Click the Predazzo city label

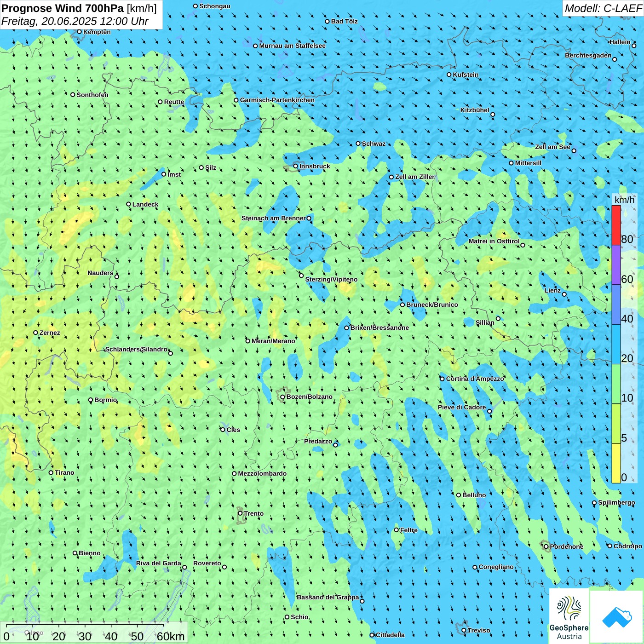tap(318, 441)
